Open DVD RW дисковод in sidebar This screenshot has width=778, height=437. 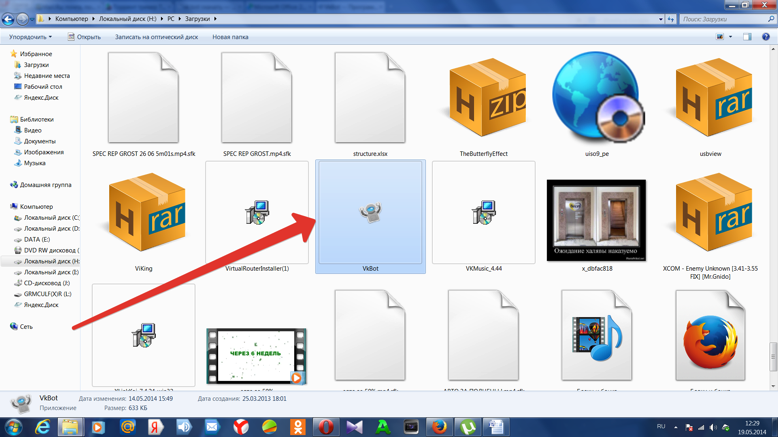[51, 250]
